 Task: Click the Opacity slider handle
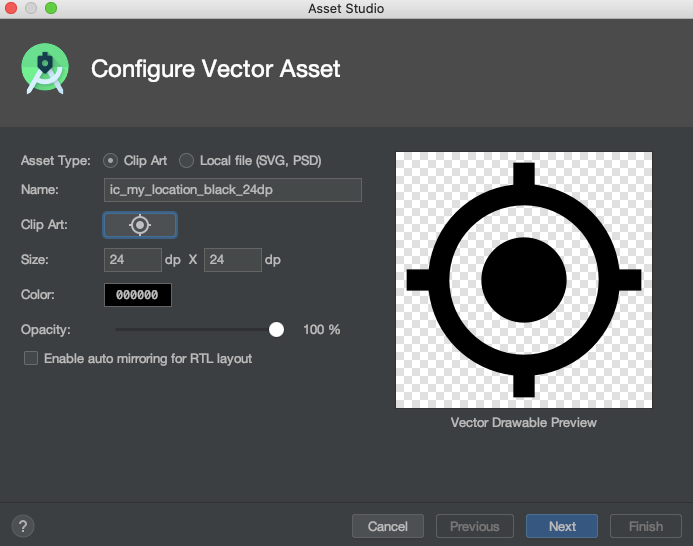(x=276, y=329)
